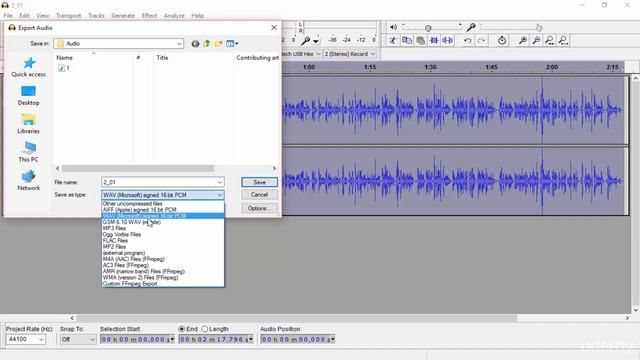Open the Generate menu
The height and width of the screenshot is (360, 640).
[x=123, y=16]
